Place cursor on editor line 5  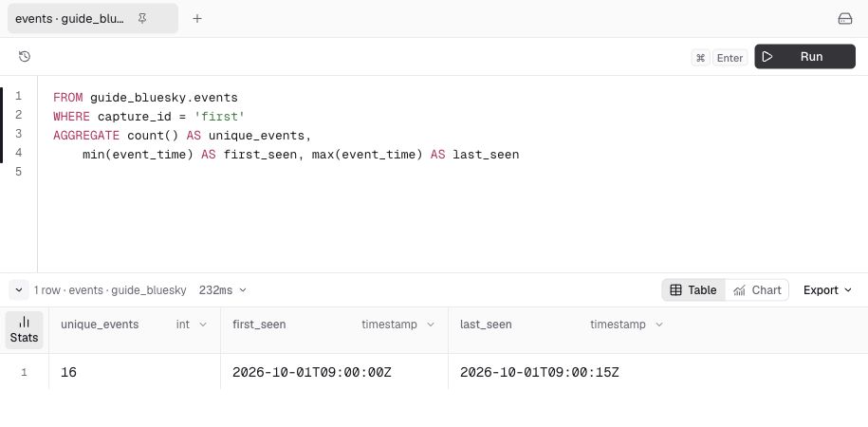[443, 172]
